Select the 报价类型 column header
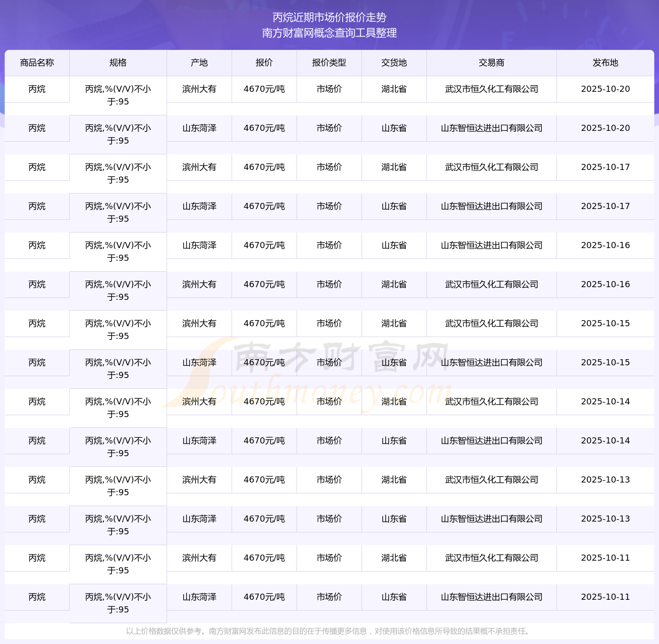 (329, 63)
